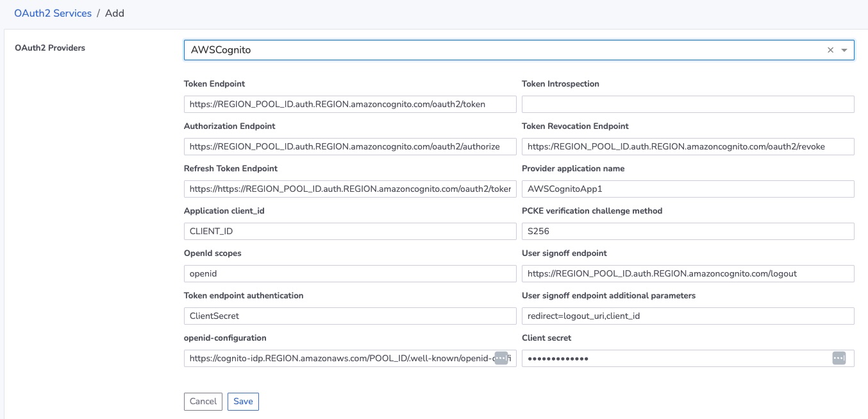
Task: Click the Token Endpoint input field
Action: pyautogui.click(x=349, y=104)
